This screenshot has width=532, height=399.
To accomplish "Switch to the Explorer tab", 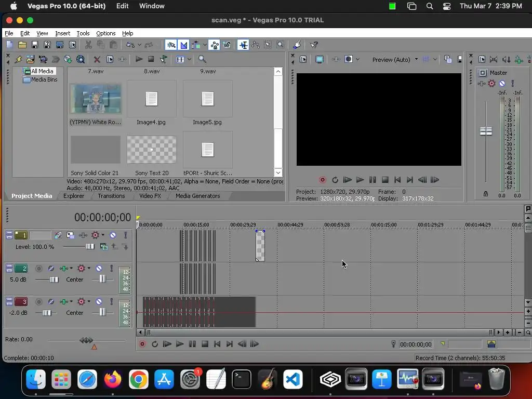I will coord(74,196).
